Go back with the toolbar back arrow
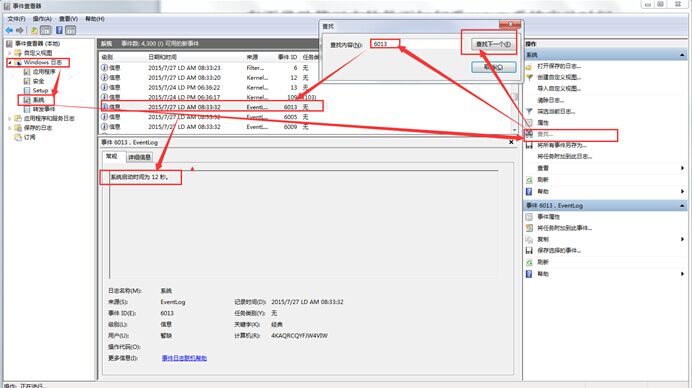The image size is (692, 388). [x=9, y=30]
